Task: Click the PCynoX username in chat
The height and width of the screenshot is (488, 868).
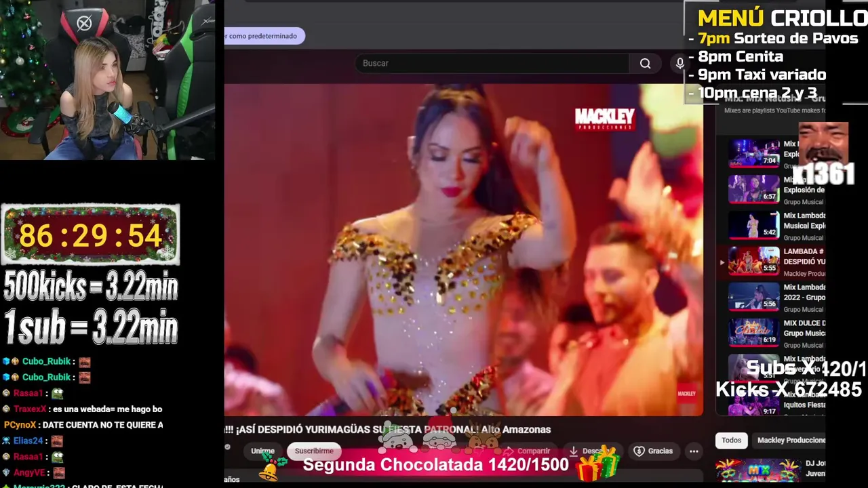Action: coord(20,425)
